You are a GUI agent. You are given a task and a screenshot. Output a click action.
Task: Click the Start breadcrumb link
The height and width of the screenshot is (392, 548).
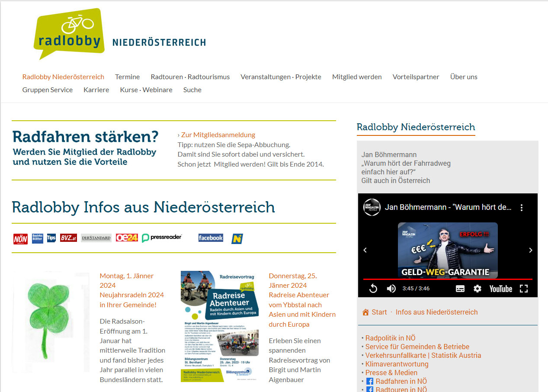(379, 312)
